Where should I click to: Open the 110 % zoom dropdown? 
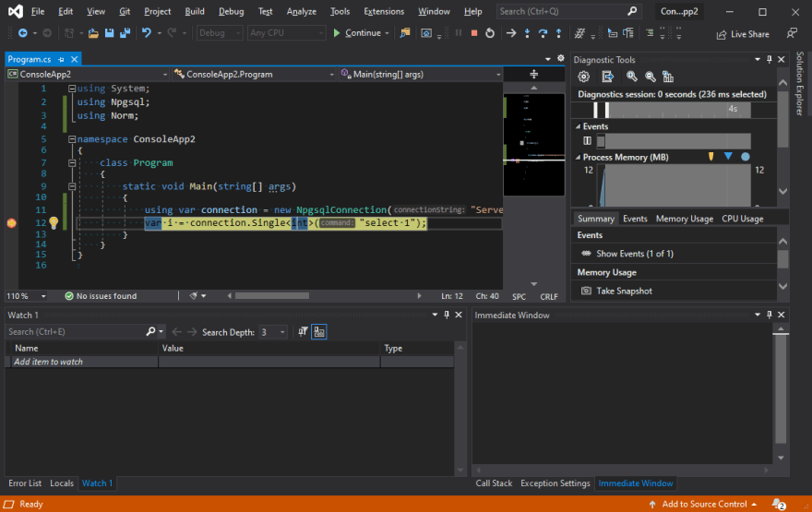pos(26,296)
